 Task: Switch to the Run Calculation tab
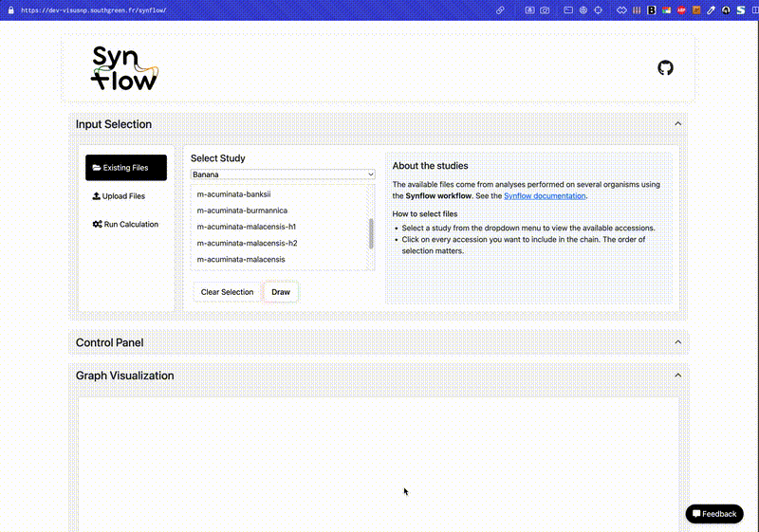(x=125, y=224)
